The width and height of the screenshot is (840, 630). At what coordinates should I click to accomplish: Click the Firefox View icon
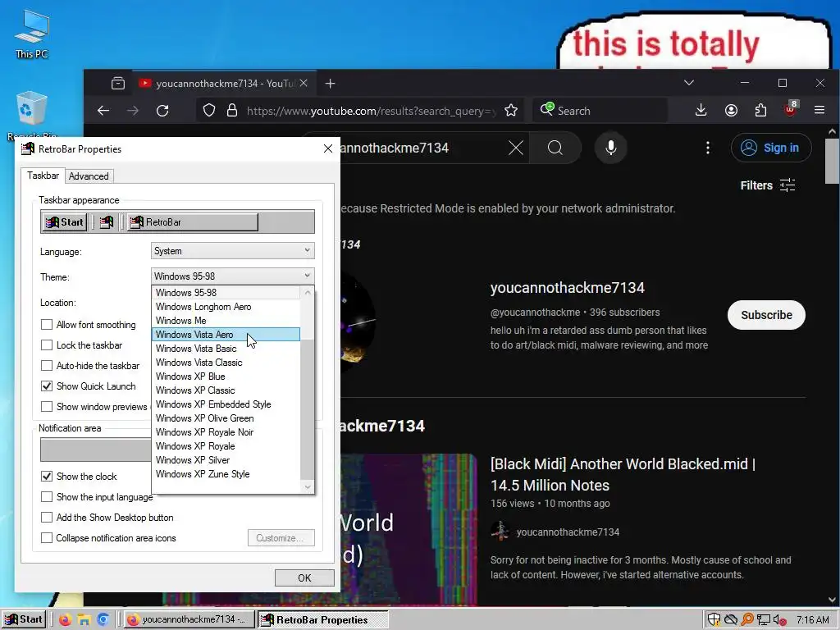tap(118, 84)
